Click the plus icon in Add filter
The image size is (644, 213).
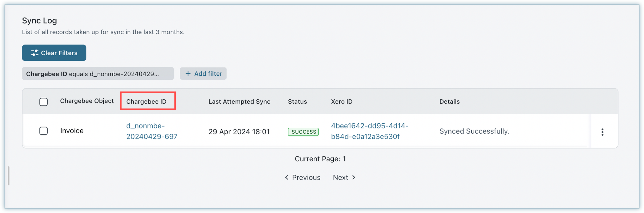click(x=188, y=74)
